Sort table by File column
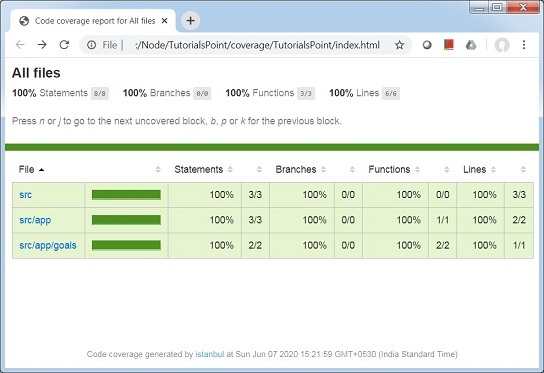Viewport: 544px width, 373px height. [x=32, y=169]
